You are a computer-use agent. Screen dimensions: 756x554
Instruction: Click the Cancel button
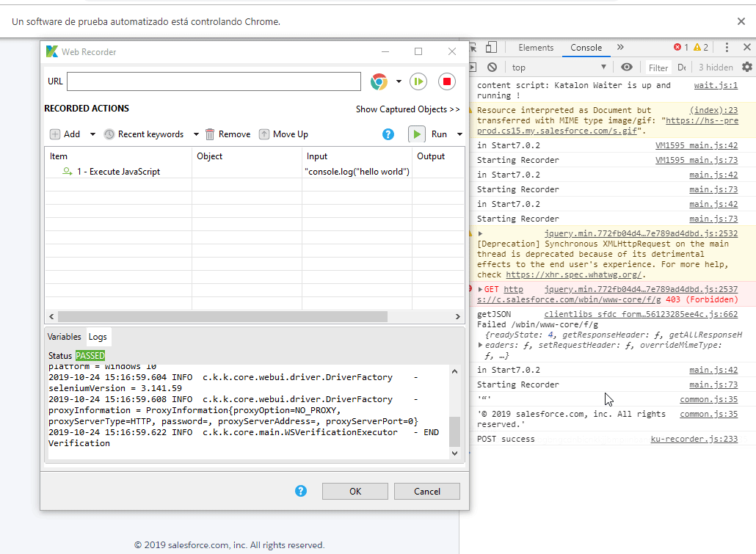(x=427, y=492)
